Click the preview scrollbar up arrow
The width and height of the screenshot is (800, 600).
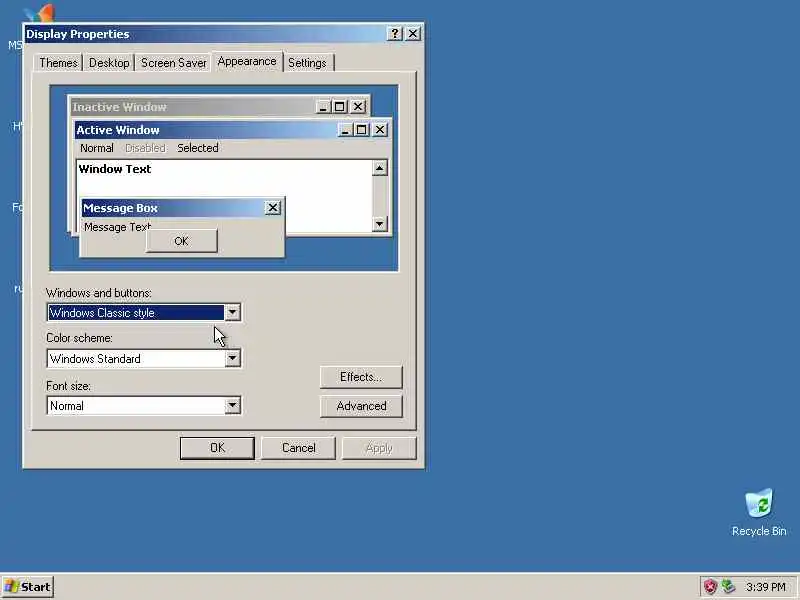coord(380,168)
